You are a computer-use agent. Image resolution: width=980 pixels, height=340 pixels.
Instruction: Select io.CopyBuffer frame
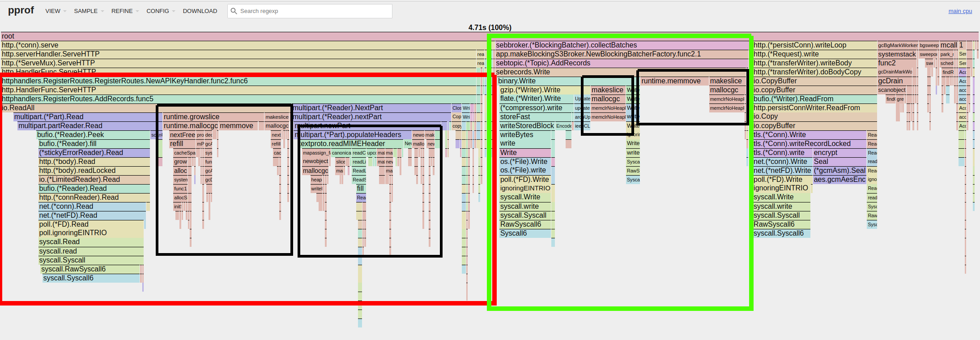pyautogui.click(x=815, y=81)
